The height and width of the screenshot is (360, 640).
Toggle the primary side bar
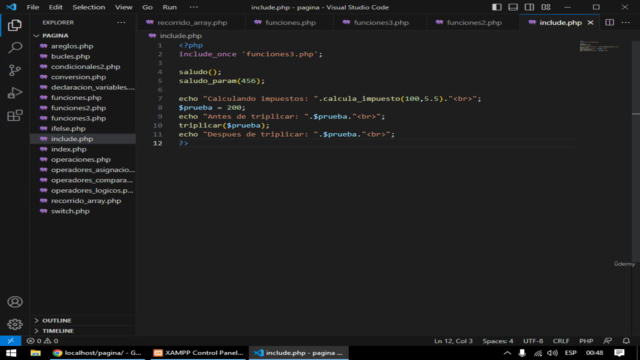(x=496, y=7)
